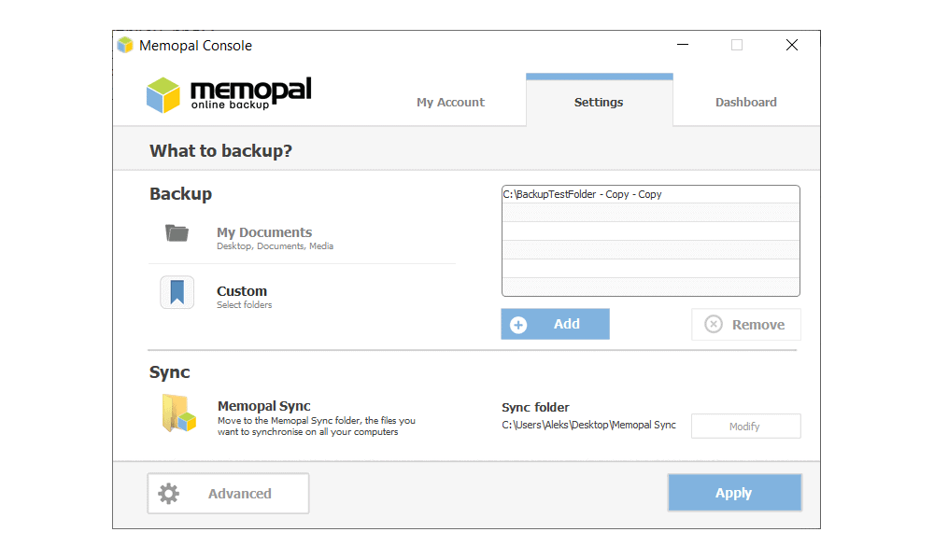Close the Memopal Console window
The image size is (934, 560).
click(792, 45)
